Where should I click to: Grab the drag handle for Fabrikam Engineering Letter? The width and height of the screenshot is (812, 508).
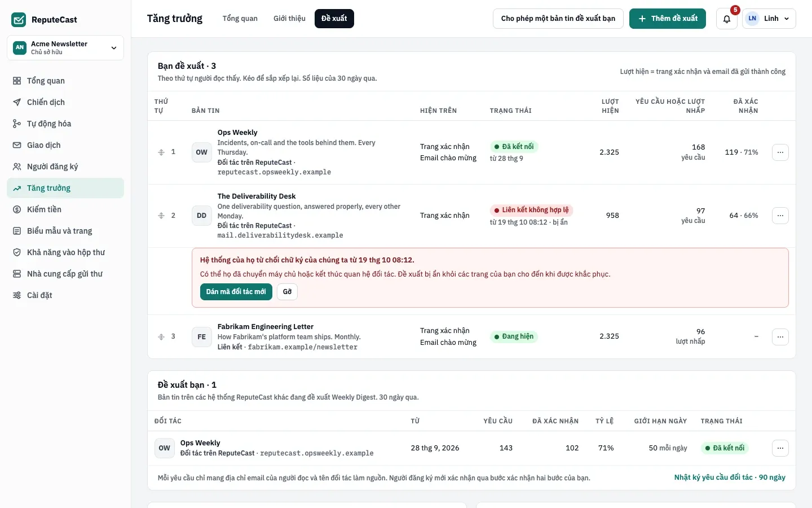tap(161, 337)
